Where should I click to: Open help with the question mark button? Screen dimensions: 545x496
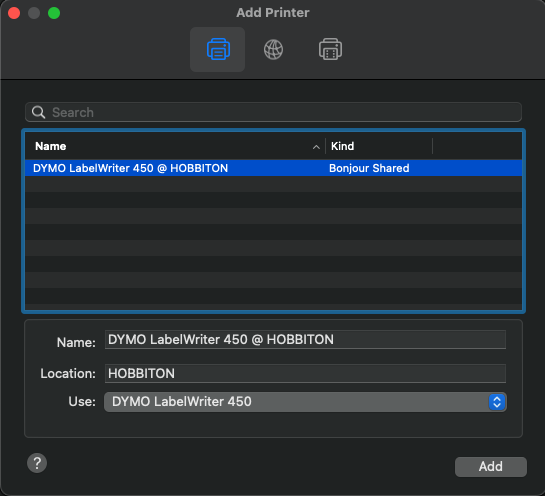tap(37, 463)
